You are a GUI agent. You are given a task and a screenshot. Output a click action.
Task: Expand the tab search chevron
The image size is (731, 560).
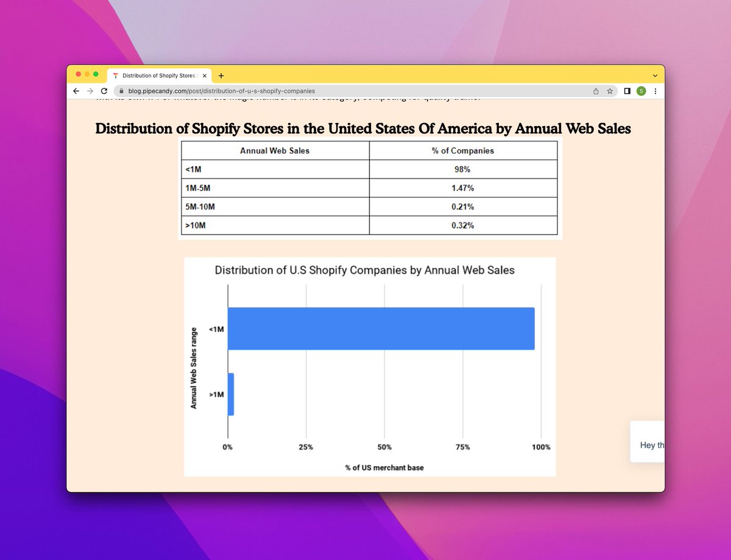(655, 76)
